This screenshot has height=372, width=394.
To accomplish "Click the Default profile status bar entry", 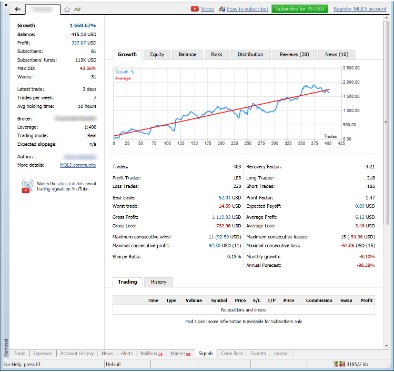I will click(x=113, y=364).
